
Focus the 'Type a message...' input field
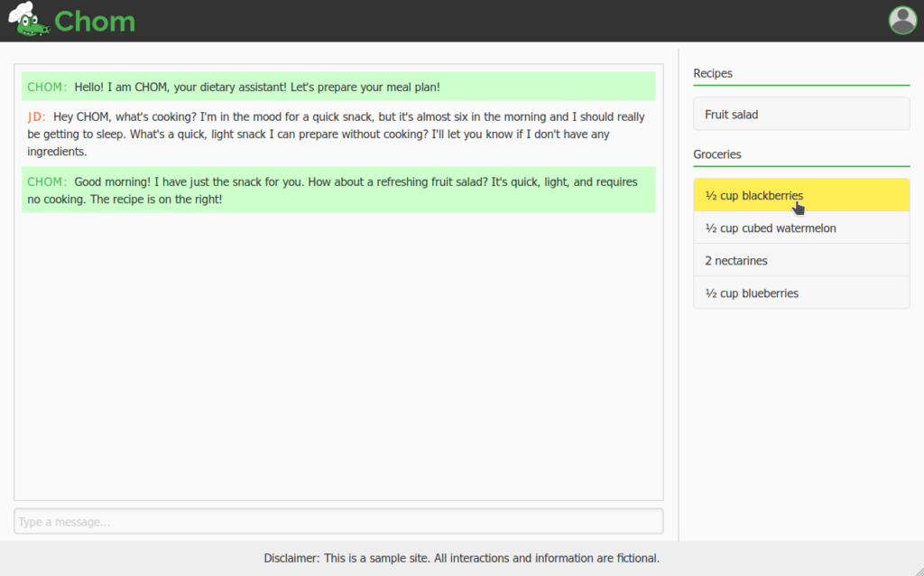[x=338, y=522]
